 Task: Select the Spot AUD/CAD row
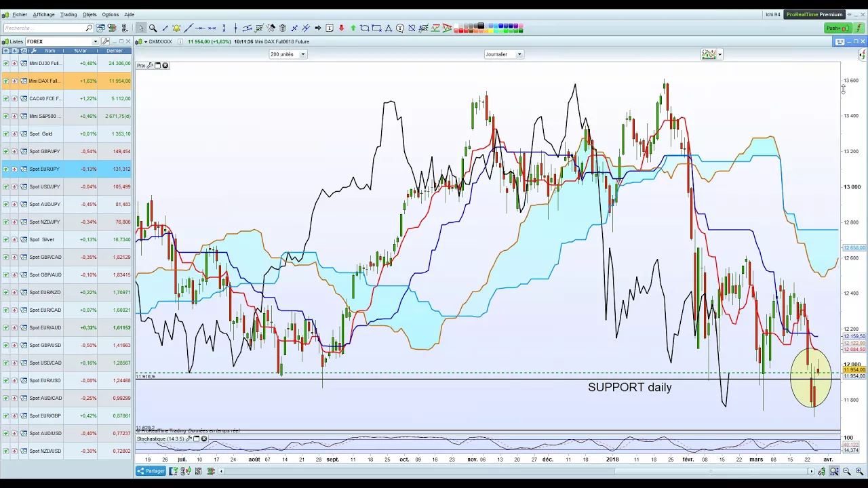66,398
